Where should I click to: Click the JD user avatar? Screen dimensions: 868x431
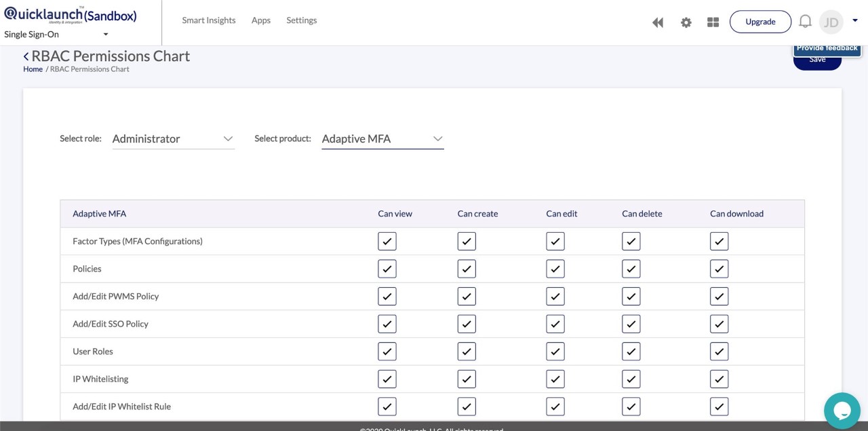(831, 22)
